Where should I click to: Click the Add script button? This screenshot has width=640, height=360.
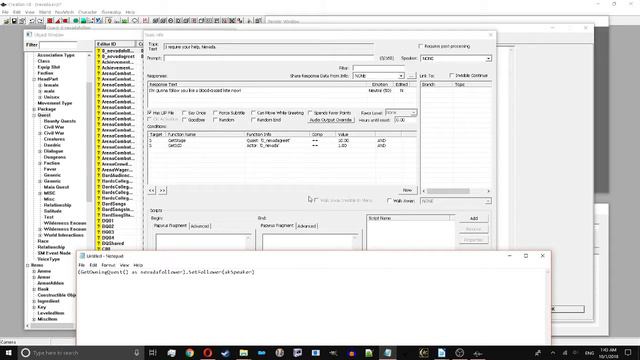(473, 219)
